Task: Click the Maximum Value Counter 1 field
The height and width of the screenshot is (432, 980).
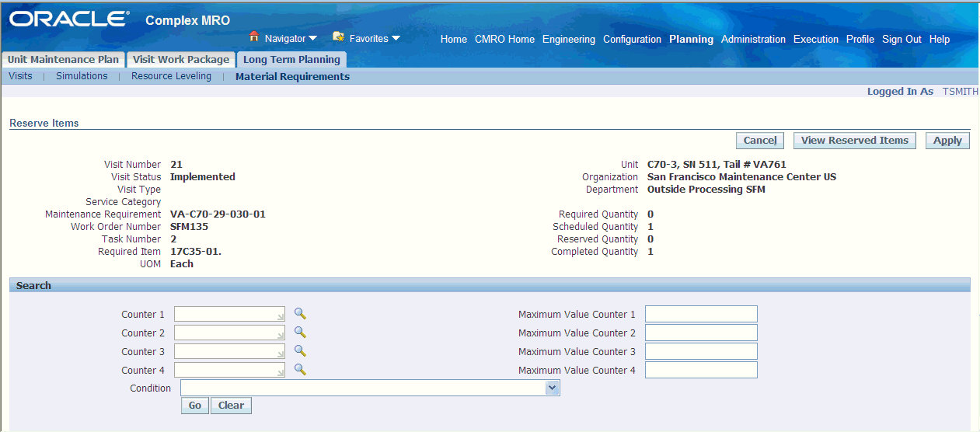Action: pyautogui.click(x=701, y=314)
